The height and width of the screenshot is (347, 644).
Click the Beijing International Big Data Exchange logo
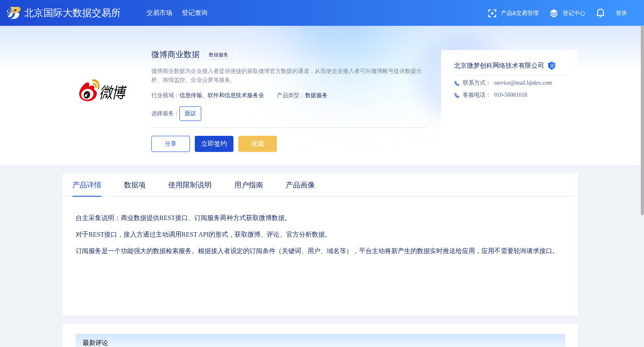[14, 13]
